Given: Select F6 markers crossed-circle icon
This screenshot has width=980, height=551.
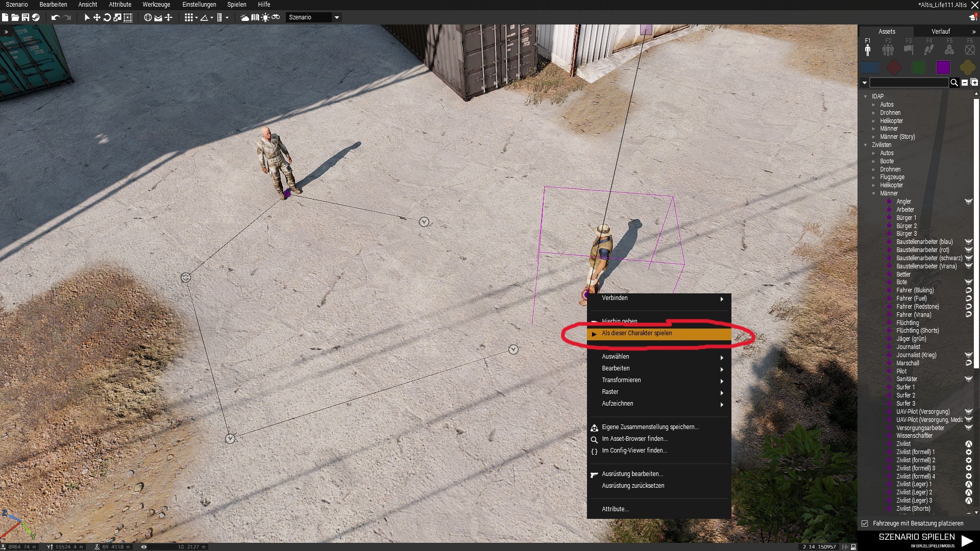Looking at the screenshot, I should (x=970, y=49).
